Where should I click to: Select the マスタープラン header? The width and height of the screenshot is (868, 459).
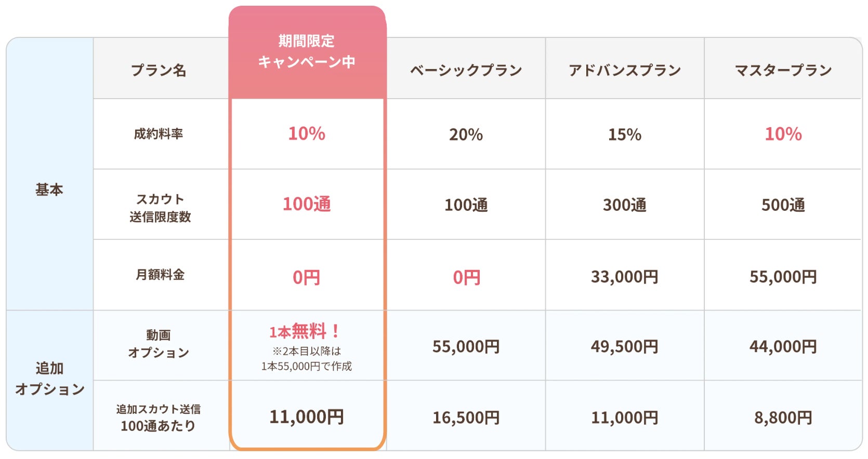tap(783, 70)
